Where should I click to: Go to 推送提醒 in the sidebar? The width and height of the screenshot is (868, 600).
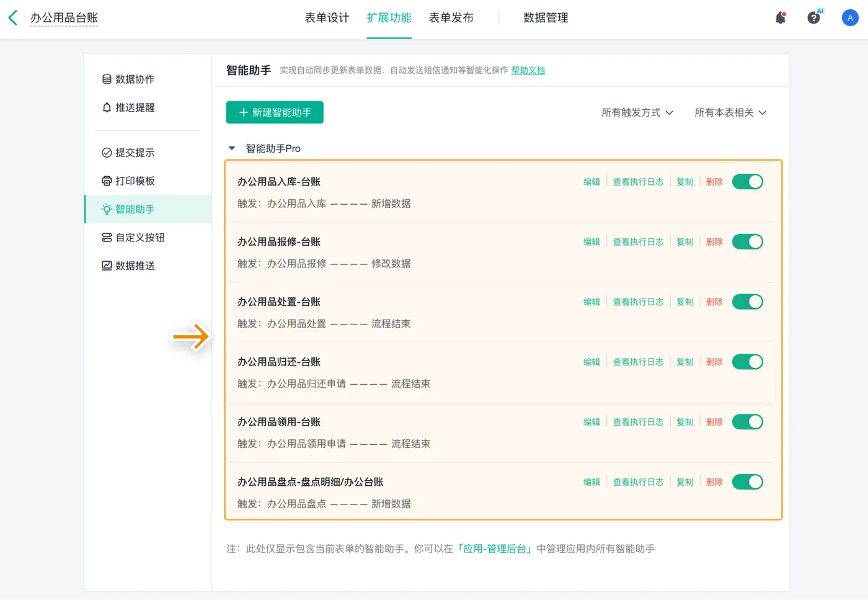click(x=135, y=107)
